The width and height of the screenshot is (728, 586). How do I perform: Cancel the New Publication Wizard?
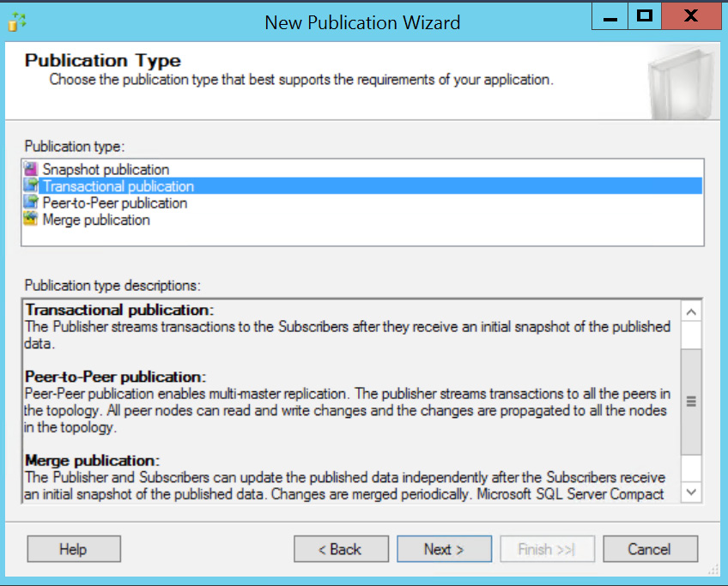tap(650, 549)
